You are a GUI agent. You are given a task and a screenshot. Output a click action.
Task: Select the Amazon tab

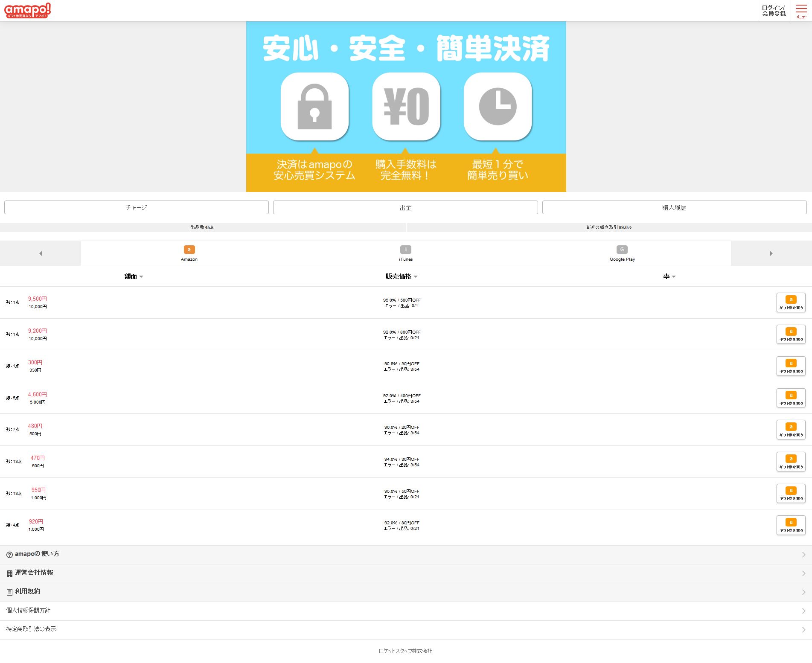click(189, 253)
